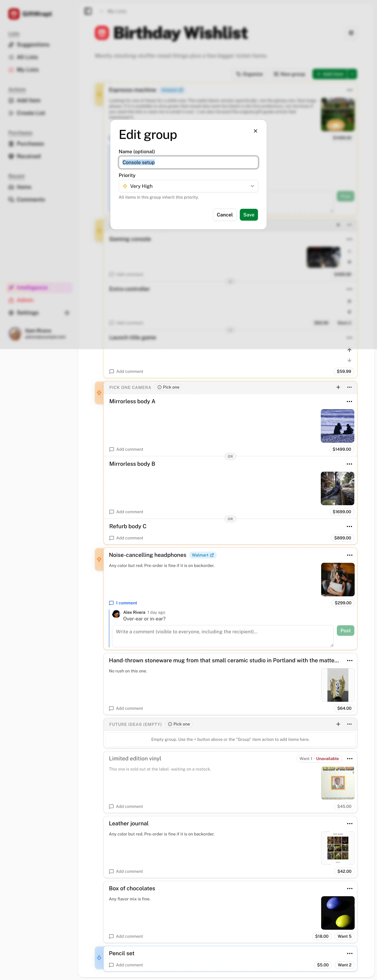Post the comment on headphones
Screen dimensions: 377x980
[345, 630]
